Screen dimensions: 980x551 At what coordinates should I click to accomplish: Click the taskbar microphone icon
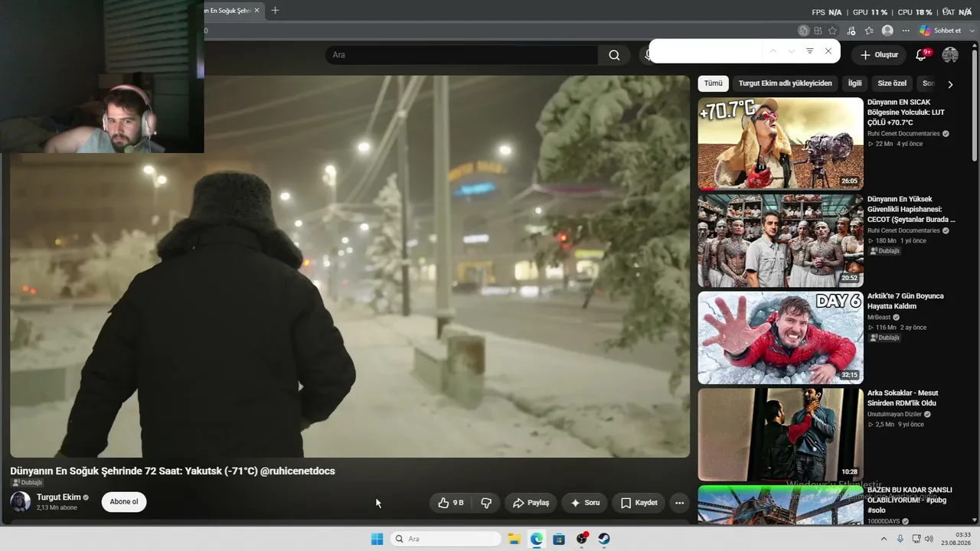(900, 539)
